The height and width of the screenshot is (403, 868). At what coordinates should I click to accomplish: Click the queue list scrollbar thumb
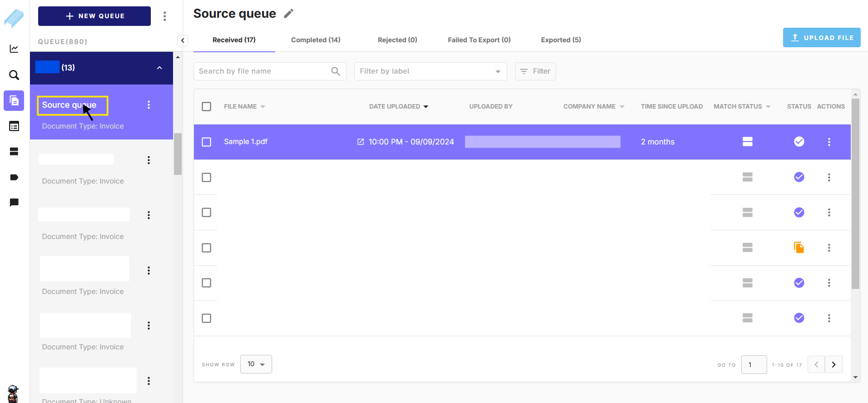click(x=178, y=154)
